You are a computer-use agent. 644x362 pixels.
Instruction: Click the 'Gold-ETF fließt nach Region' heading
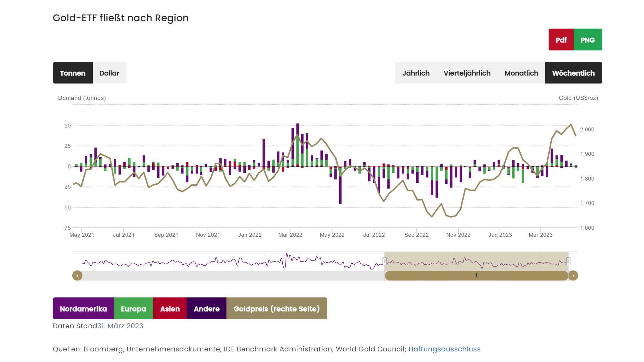tap(121, 18)
